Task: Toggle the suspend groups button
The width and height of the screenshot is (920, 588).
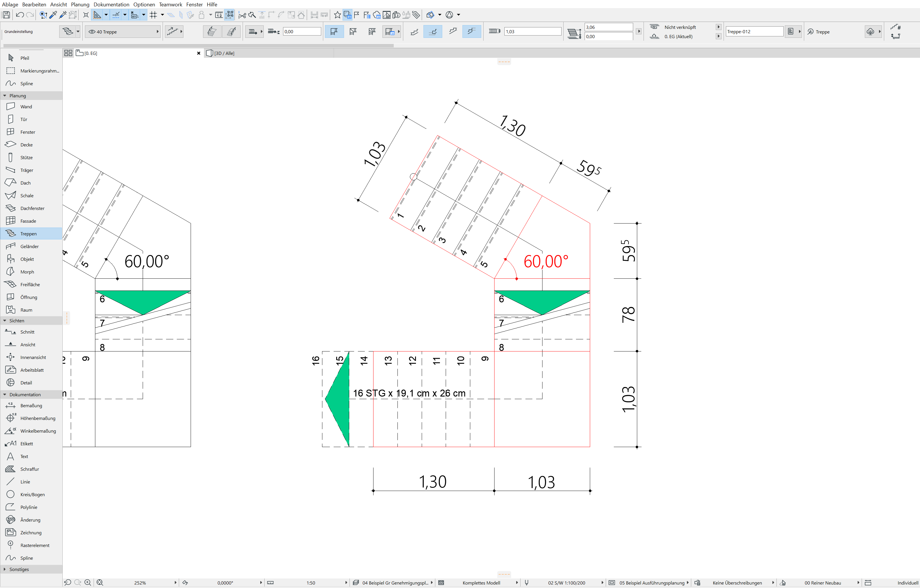Action: tap(230, 15)
